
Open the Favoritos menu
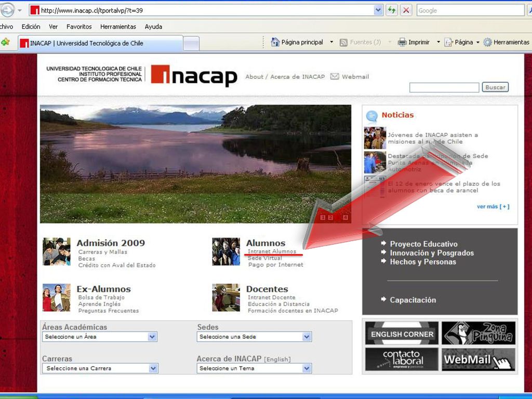79,26
